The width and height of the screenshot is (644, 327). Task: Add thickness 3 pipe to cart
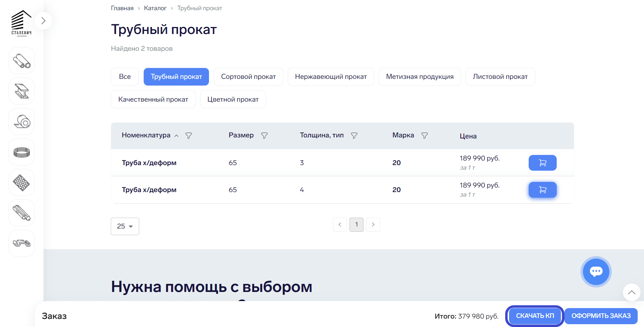pos(543,163)
